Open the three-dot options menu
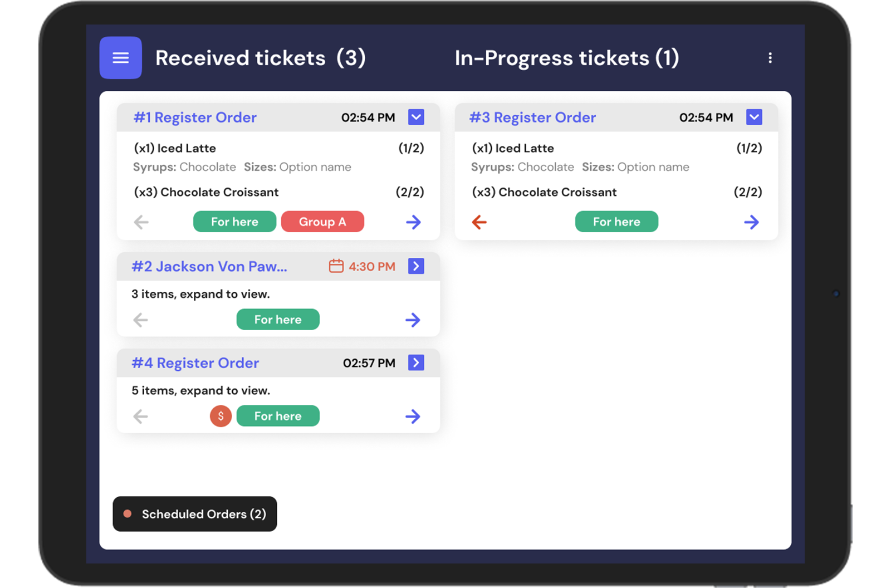The width and height of the screenshot is (891, 588). 770,58
